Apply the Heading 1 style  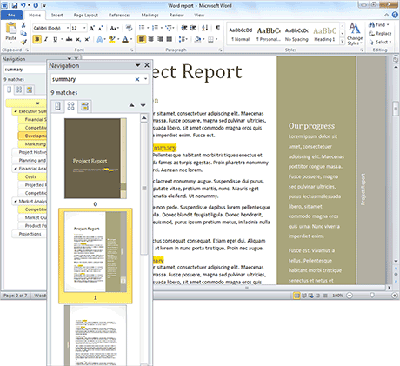pos(325,34)
